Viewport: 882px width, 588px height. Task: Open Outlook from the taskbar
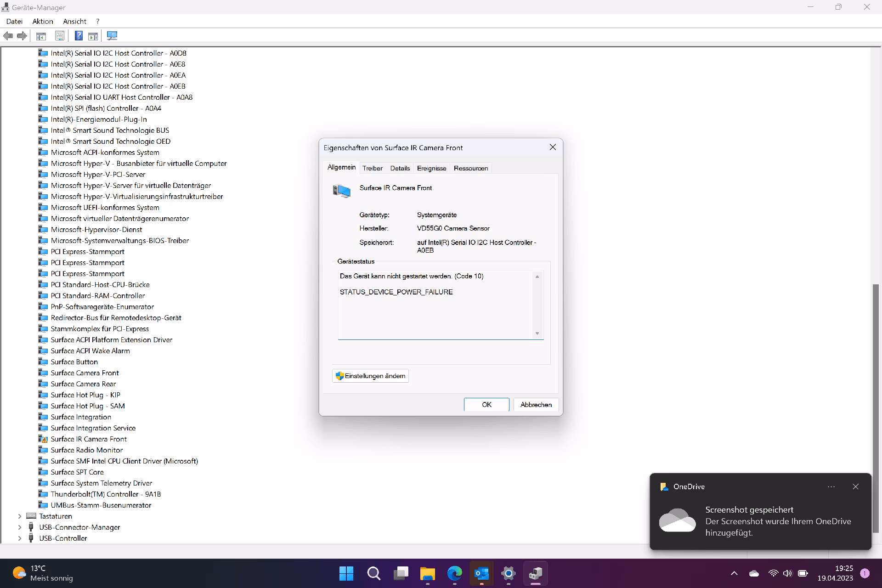click(x=481, y=573)
